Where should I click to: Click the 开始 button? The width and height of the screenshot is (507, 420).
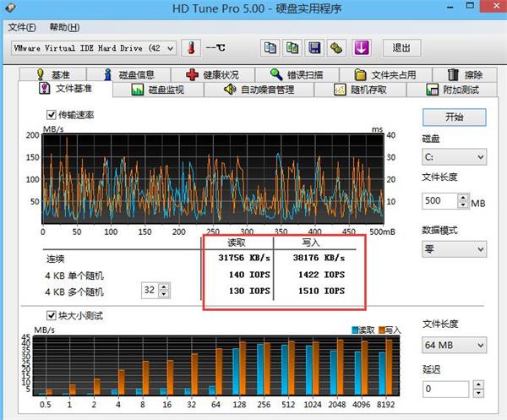455,117
